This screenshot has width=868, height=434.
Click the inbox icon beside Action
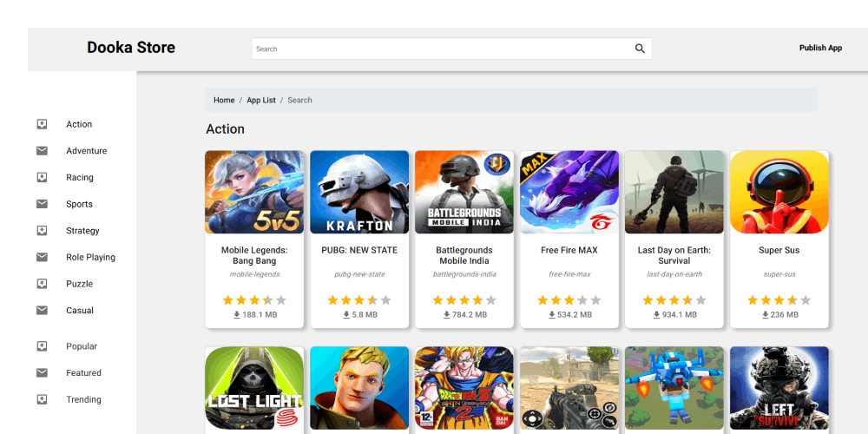pos(42,124)
